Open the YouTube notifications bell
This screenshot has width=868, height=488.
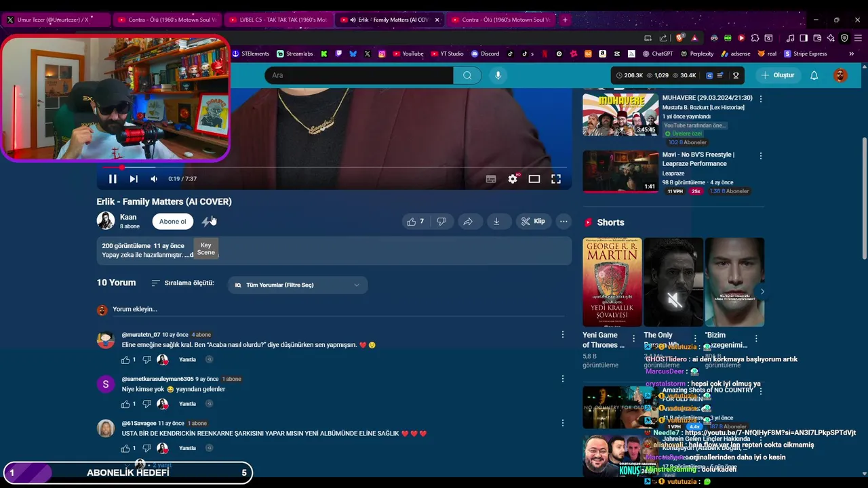tap(814, 75)
